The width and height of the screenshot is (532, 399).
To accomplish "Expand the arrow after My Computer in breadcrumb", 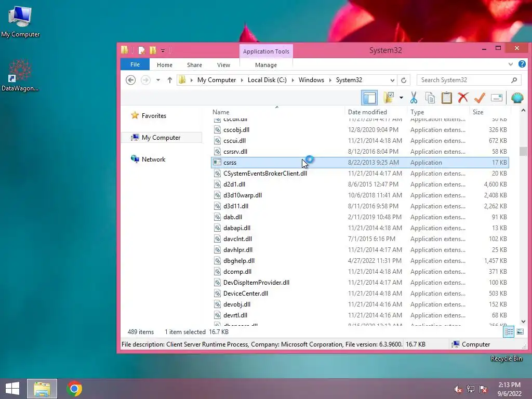I will pos(242,80).
